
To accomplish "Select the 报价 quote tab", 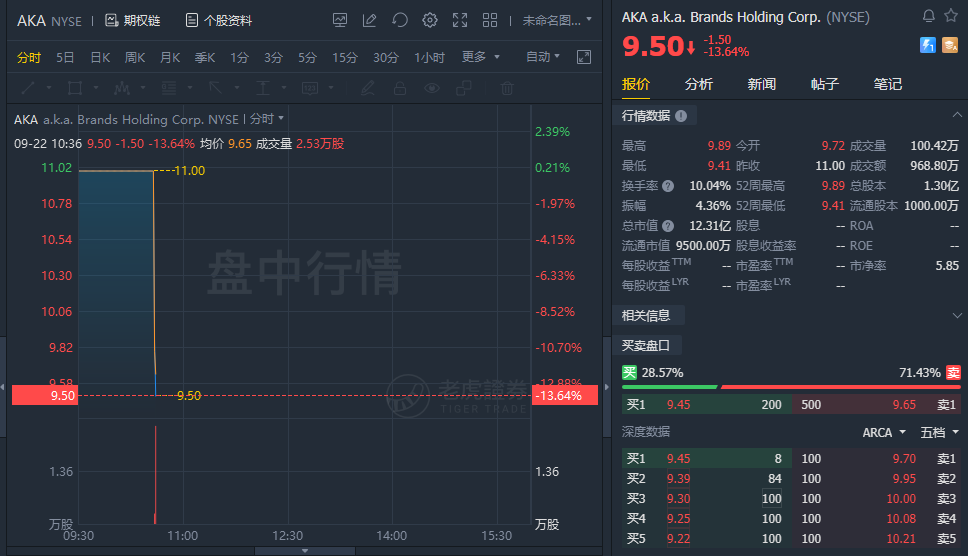I will (636, 84).
